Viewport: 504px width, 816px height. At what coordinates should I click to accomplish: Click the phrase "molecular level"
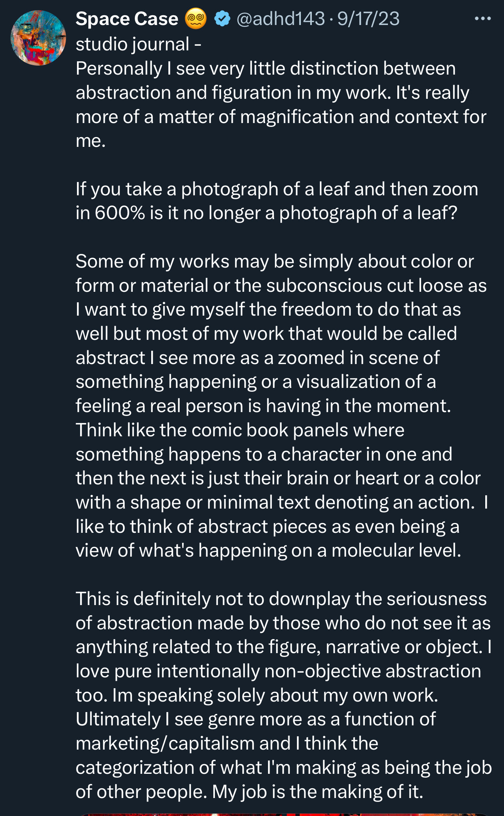pyautogui.click(x=396, y=550)
